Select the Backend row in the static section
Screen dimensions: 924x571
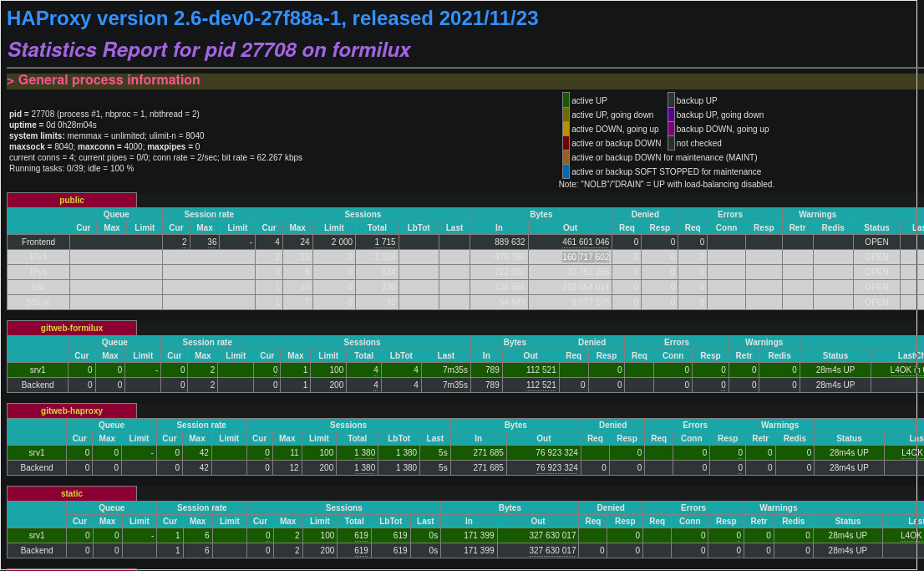(36, 550)
